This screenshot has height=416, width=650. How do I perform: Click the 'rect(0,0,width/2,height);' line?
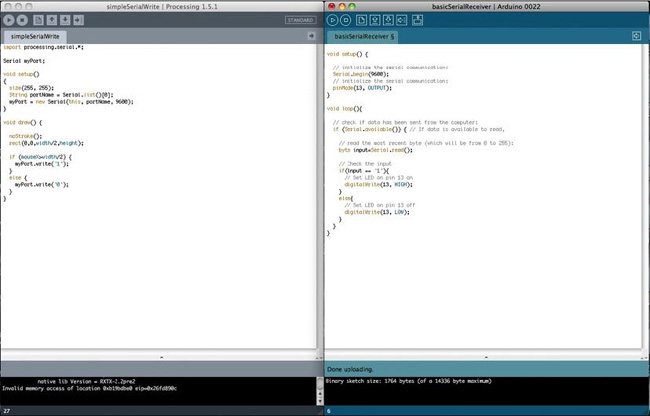tap(46, 143)
